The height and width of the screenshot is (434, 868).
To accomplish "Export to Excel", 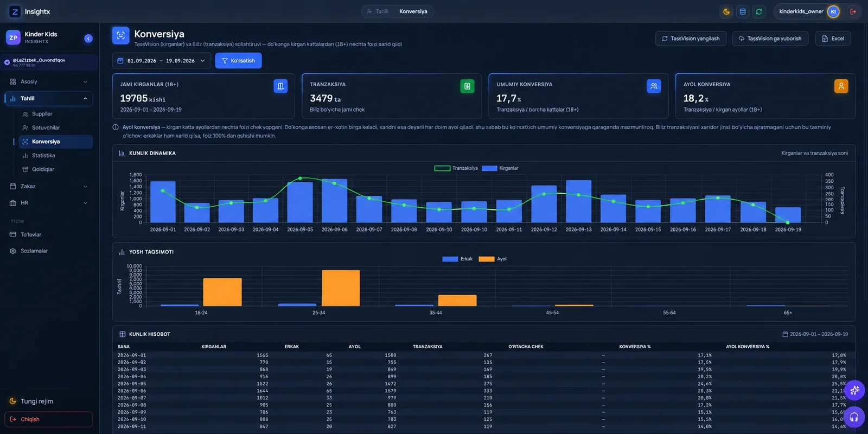I will pos(833,39).
